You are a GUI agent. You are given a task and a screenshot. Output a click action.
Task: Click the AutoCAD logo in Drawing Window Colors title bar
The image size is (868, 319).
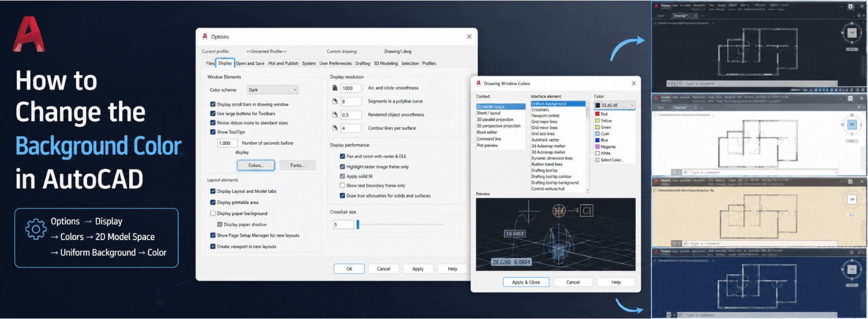[479, 83]
